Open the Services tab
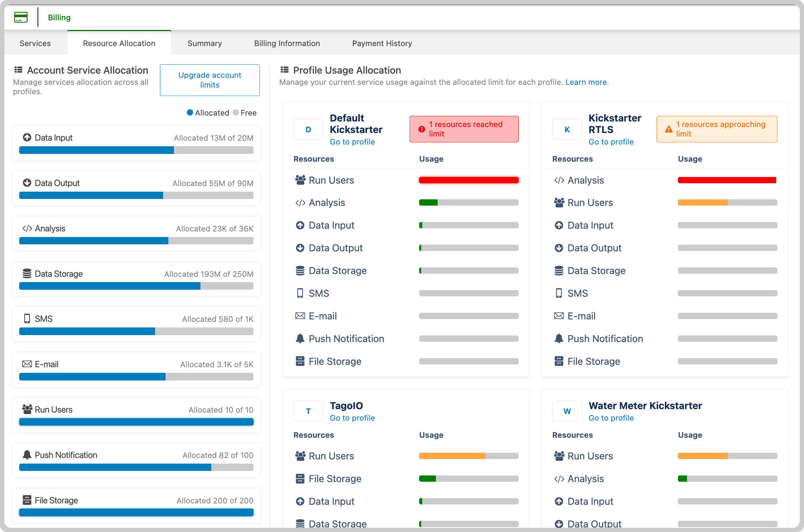This screenshot has height=532, width=804. (35, 43)
